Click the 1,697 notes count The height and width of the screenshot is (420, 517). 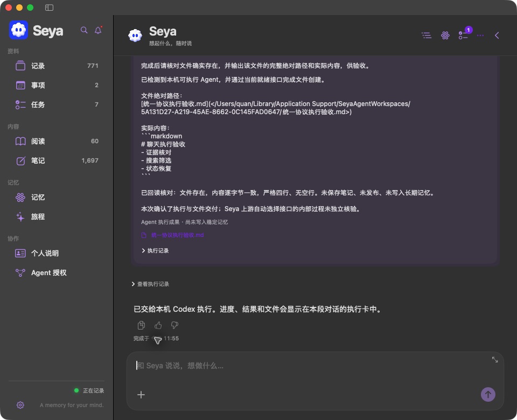point(90,160)
